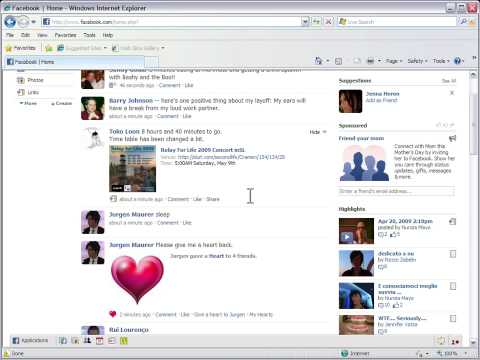
Task: Dismiss the friend suggestion X
Action: [x=452, y=93]
